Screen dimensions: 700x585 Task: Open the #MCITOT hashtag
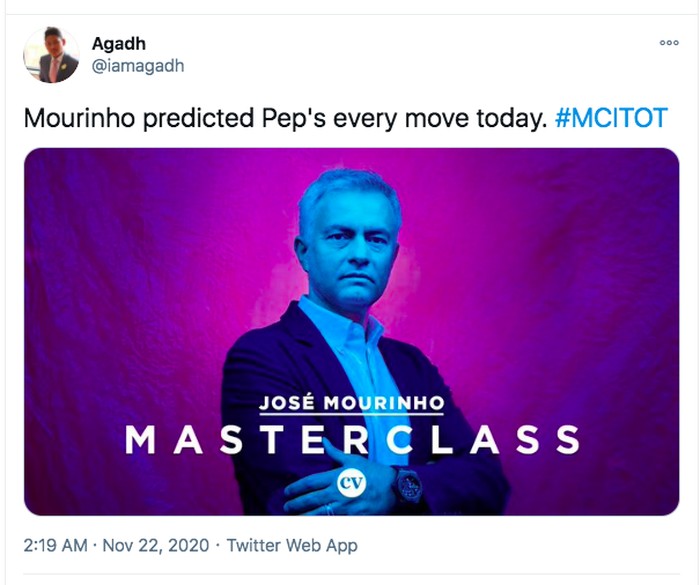[x=610, y=118]
